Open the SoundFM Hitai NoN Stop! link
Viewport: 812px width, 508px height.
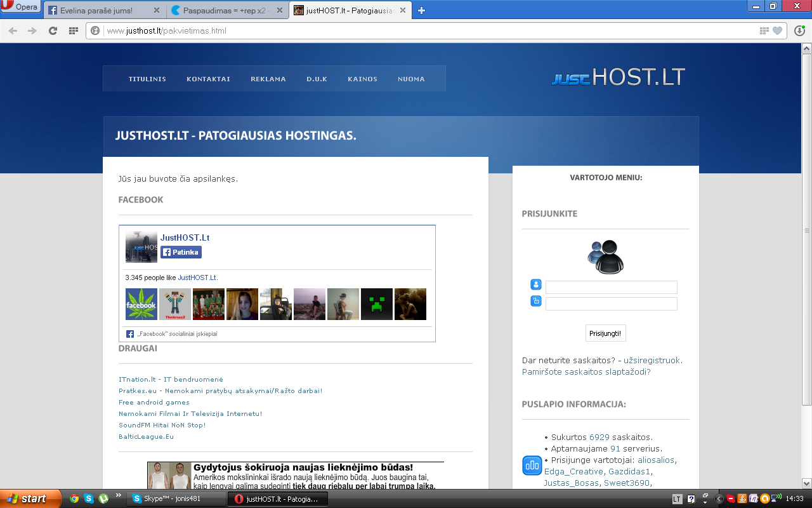(x=162, y=425)
